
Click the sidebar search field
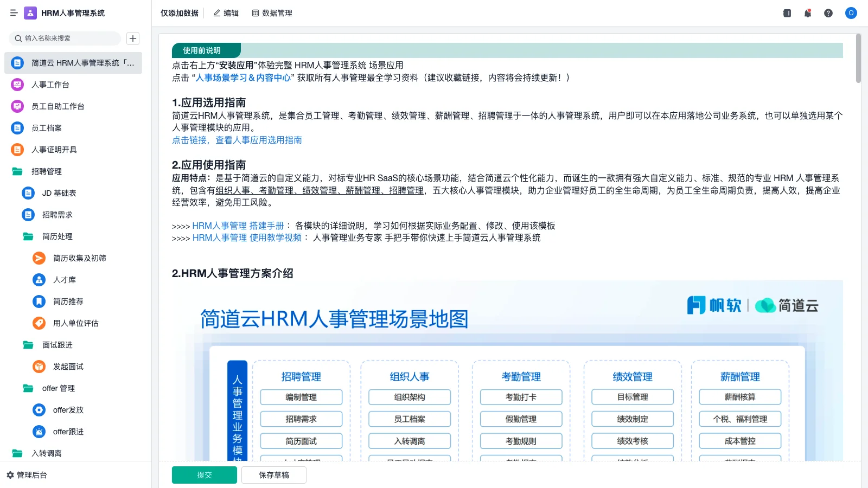tap(65, 38)
